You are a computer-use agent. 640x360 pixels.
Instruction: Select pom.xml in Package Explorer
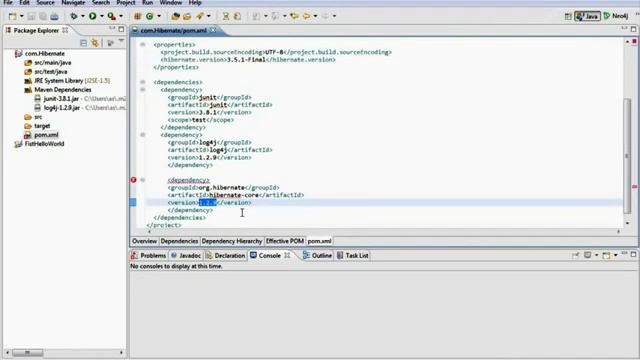(x=46, y=135)
